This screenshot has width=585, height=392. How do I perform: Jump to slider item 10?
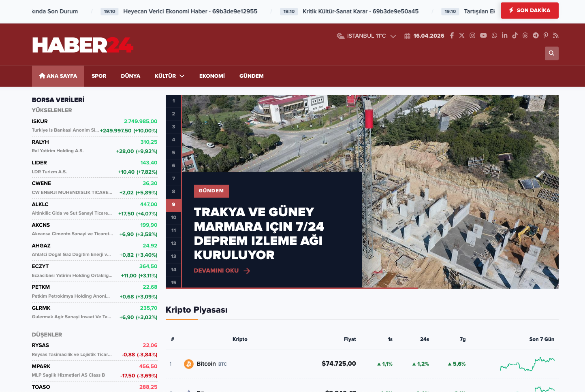(x=173, y=217)
